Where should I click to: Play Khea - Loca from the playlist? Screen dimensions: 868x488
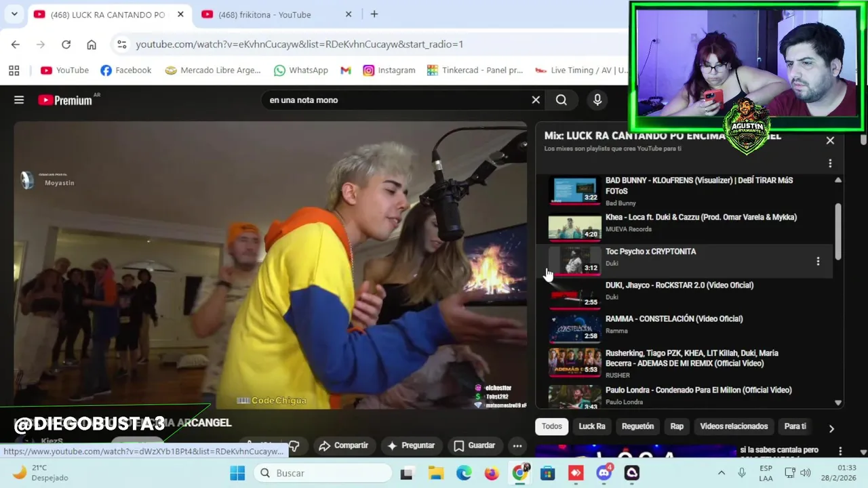click(x=685, y=226)
